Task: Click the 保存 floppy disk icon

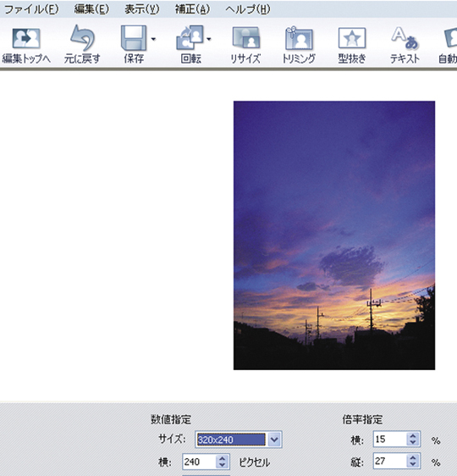Action: (x=134, y=38)
